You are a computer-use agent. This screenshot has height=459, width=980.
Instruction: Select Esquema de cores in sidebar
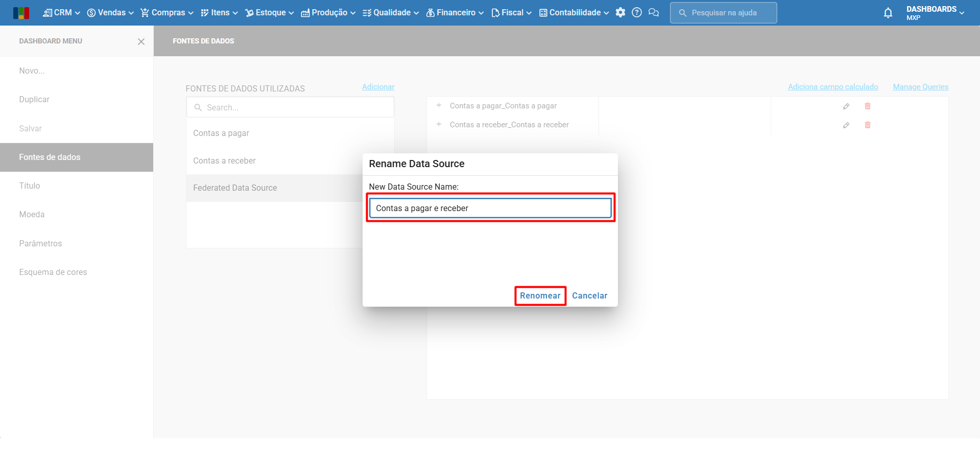point(53,272)
